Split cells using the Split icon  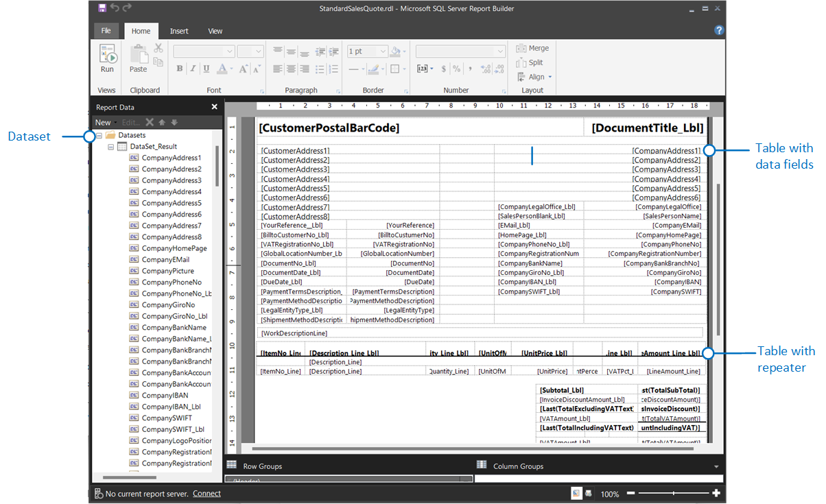tap(529, 62)
